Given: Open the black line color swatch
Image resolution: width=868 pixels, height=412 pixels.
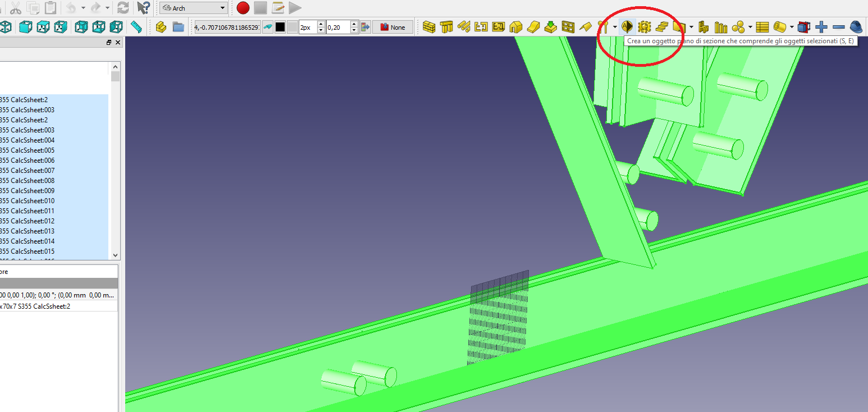Looking at the screenshot, I should (x=280, y=27).
